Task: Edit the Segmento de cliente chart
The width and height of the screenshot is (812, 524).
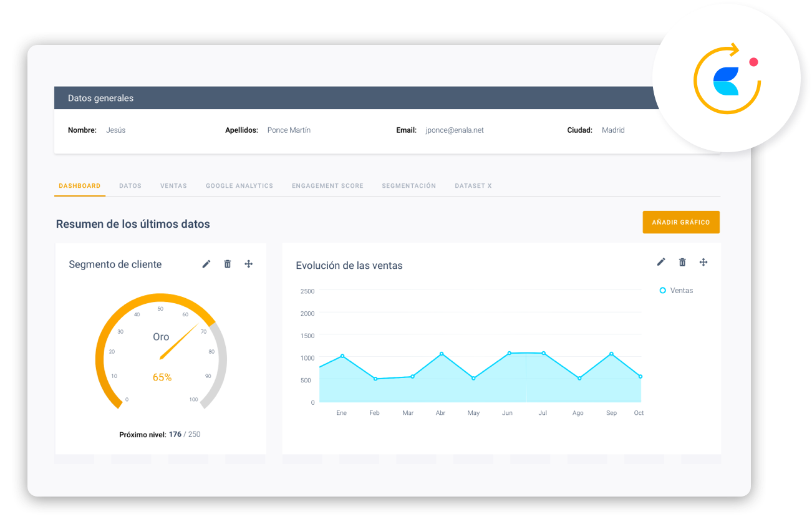Action: (x=206, y=264)
